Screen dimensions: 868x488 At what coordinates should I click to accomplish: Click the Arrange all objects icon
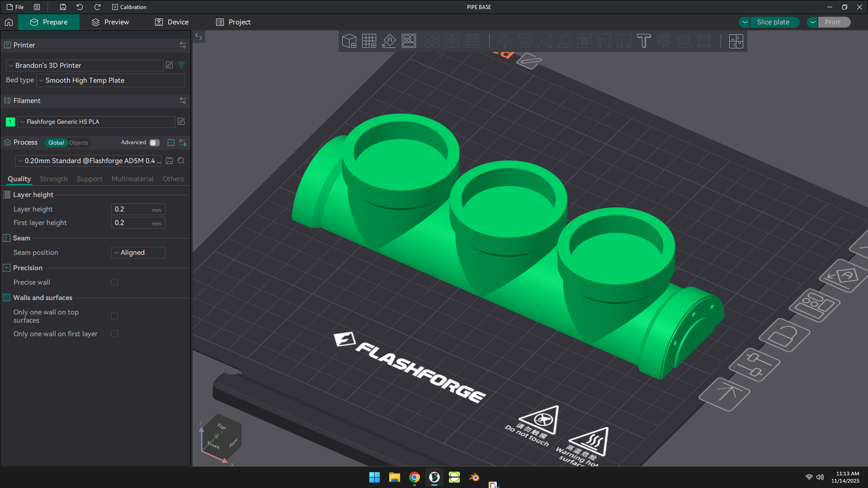(409, 41)
